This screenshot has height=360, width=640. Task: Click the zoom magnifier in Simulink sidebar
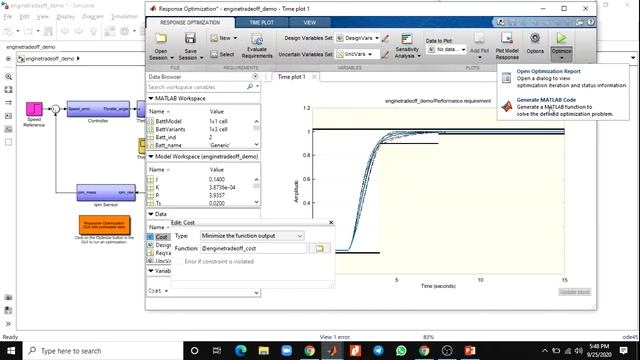8,77
